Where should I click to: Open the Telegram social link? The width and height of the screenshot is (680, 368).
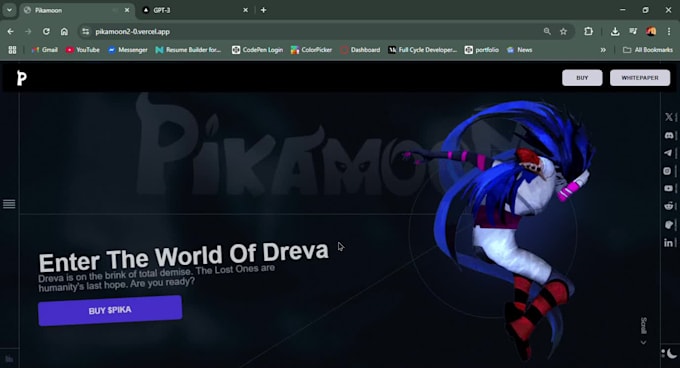[668, 153]
